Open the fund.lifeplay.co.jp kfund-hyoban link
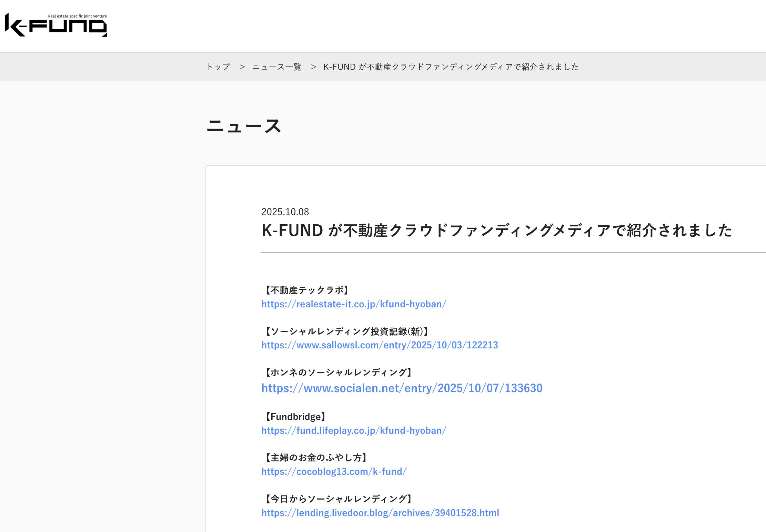 pyautogui.click(x=354, y=430)
